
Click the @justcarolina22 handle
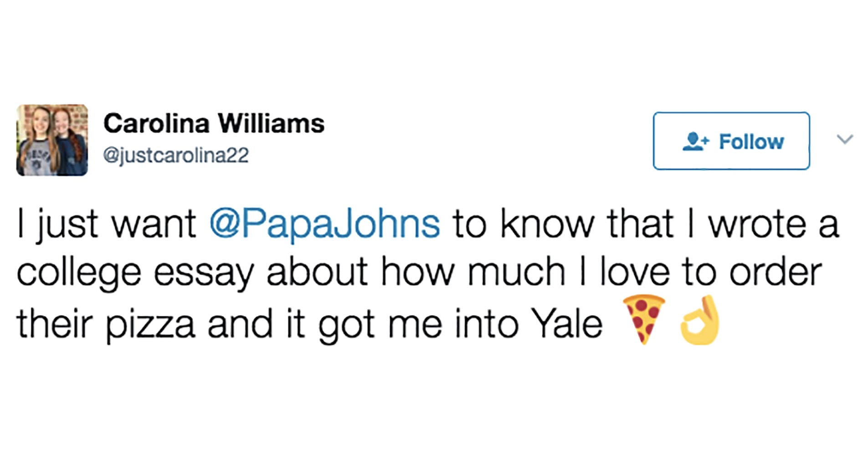point(176,155)
